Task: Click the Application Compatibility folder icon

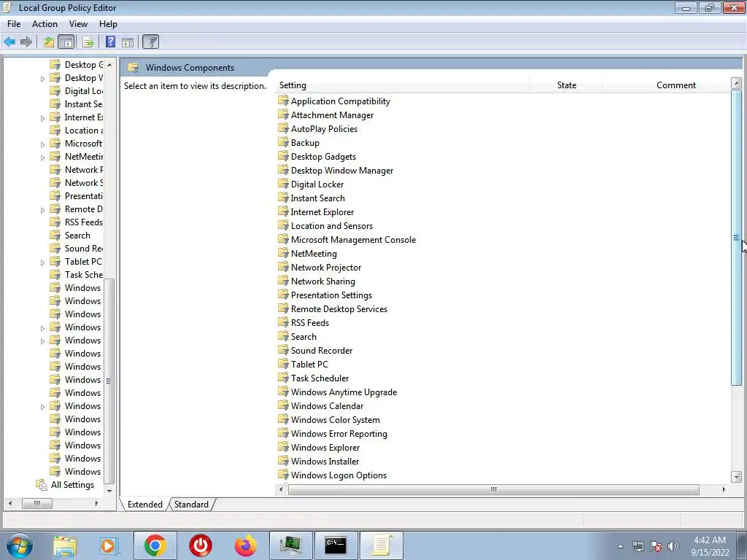Action: pyautogui.click(x=284, y=101)
